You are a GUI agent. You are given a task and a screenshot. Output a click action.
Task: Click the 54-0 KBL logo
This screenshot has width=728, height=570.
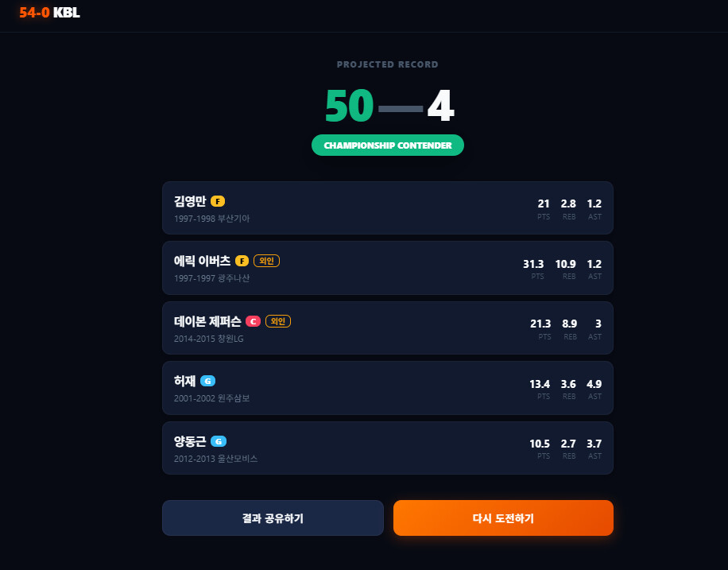click(50, 13)
